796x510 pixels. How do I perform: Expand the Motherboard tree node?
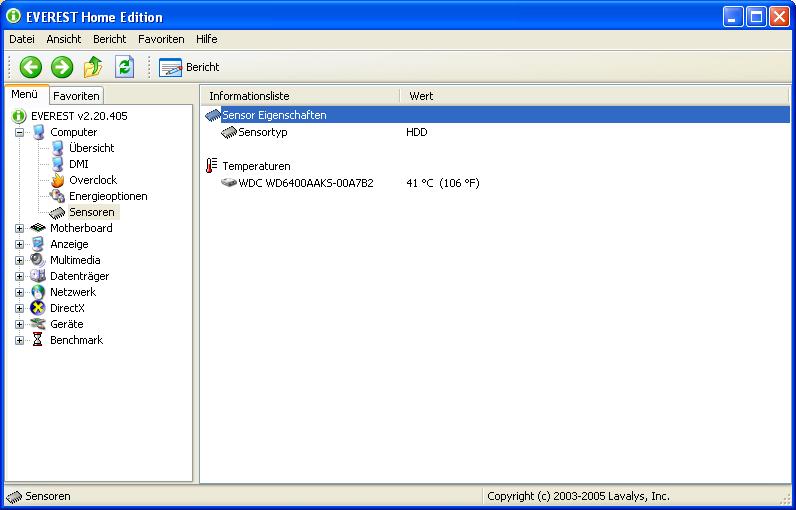(19, 228)
